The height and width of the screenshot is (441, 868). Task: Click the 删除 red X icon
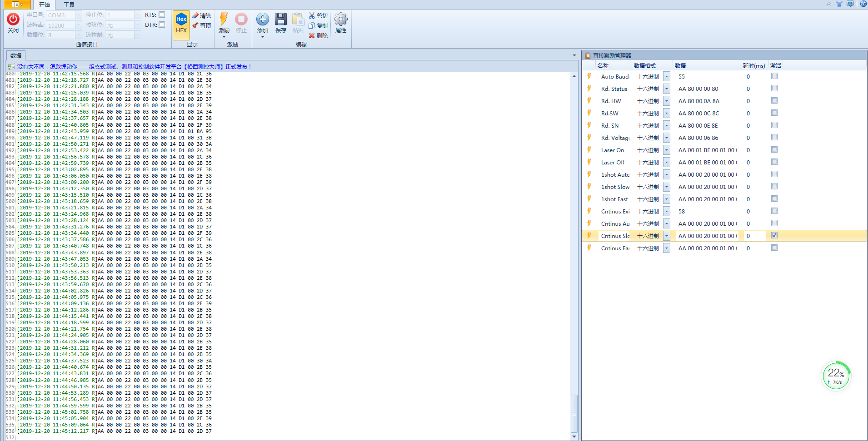click(312, 35)
